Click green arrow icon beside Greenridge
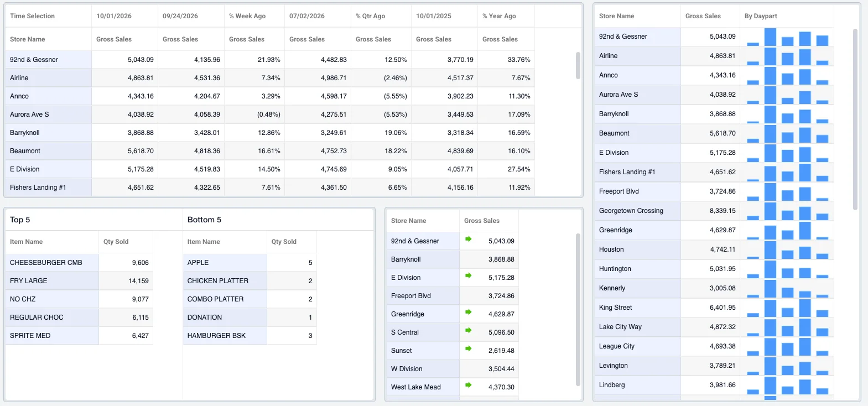Image resolution: width=868 pixels, height=406 pixels. [468, 312]
